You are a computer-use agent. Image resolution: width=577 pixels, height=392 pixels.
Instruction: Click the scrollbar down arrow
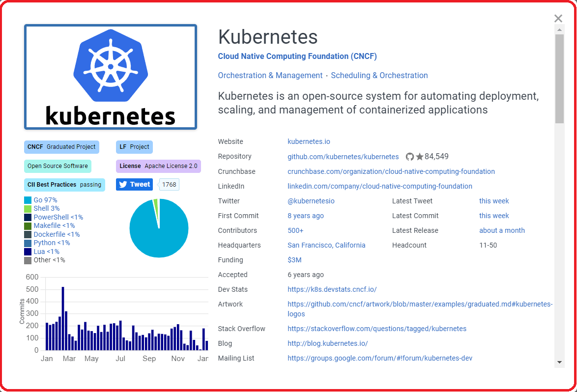tap(559, 362)
